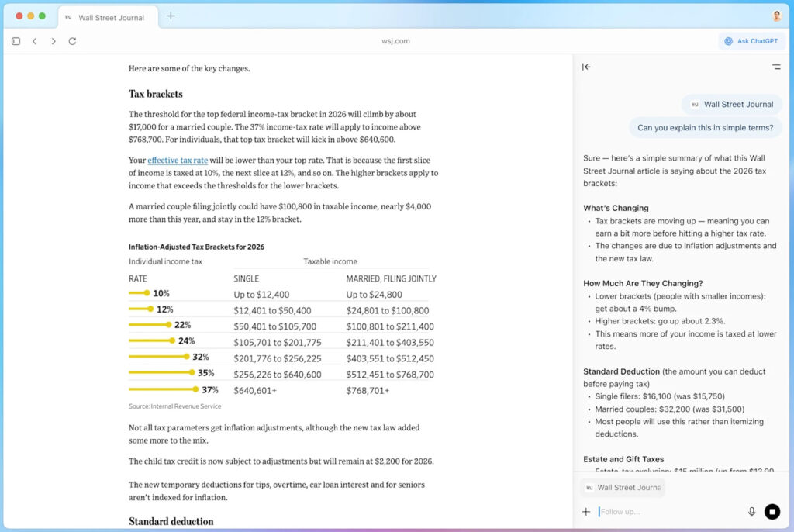
Task: Collapse the ChatGPT side panel
Action: point(586,67)
